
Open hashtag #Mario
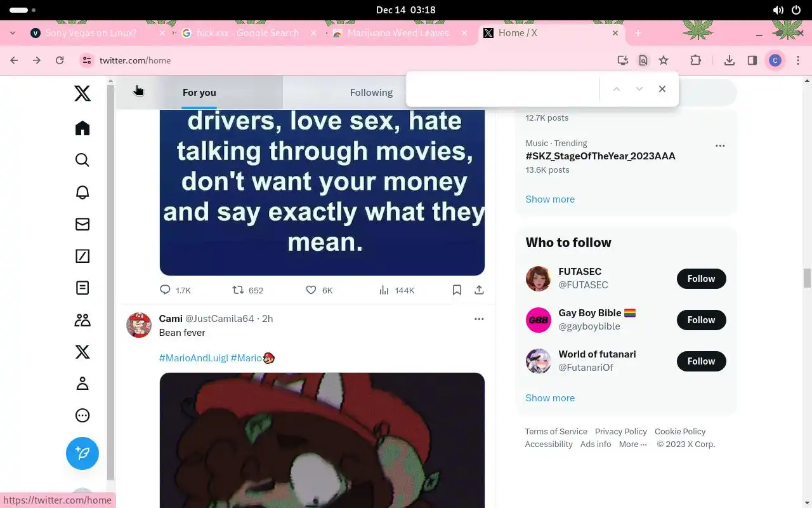click(247, 358)
